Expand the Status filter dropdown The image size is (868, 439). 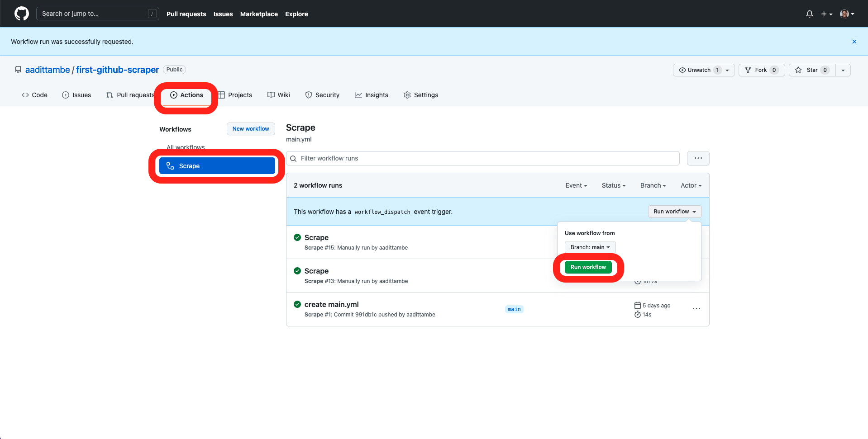[614, 185]
